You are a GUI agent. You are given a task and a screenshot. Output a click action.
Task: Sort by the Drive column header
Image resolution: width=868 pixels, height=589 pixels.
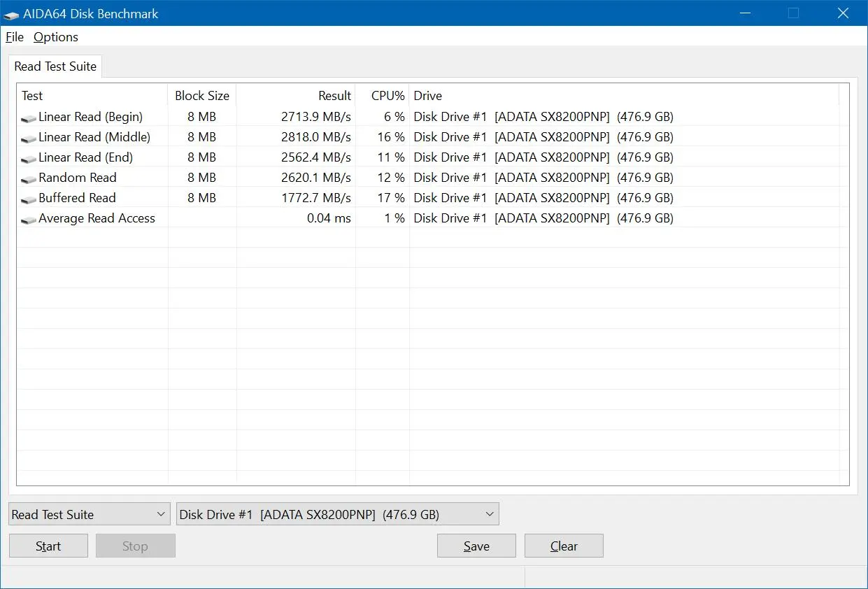coord(624,96)
